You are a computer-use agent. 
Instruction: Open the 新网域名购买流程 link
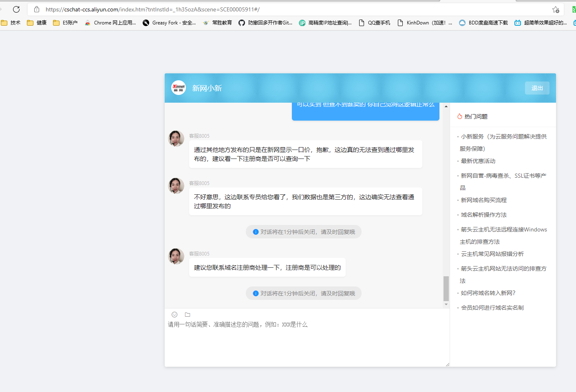coord(484,200)
